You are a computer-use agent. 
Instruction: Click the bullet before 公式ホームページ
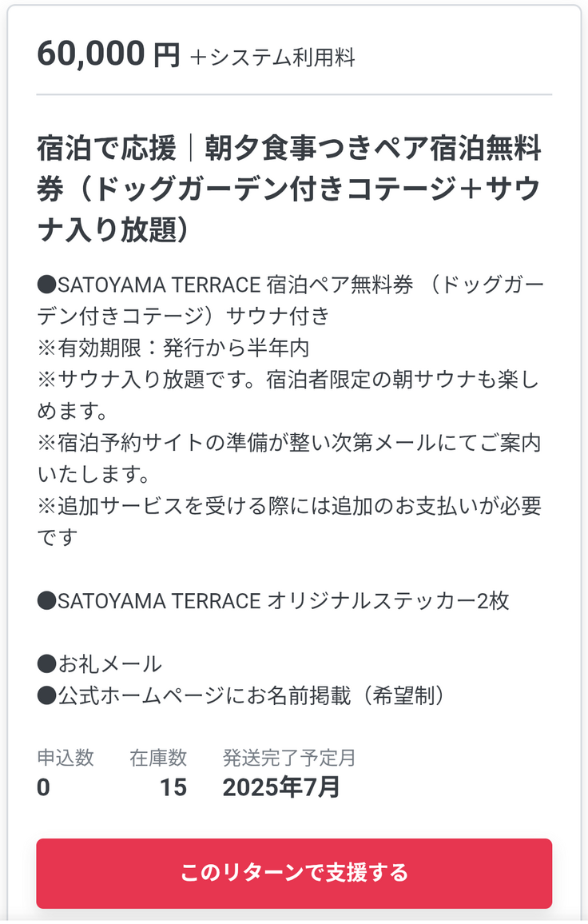pyautogui.click(x=46, y=695)
